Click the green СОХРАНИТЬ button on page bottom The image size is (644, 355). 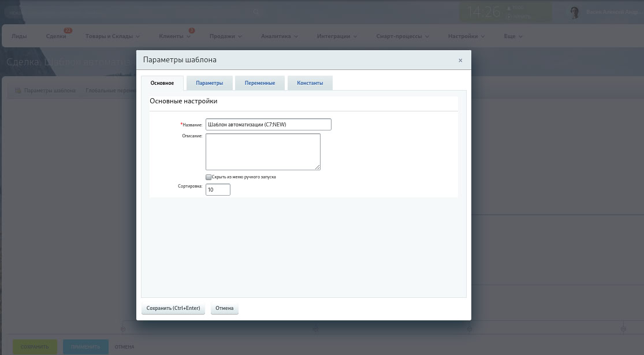[x=35, y=347]
